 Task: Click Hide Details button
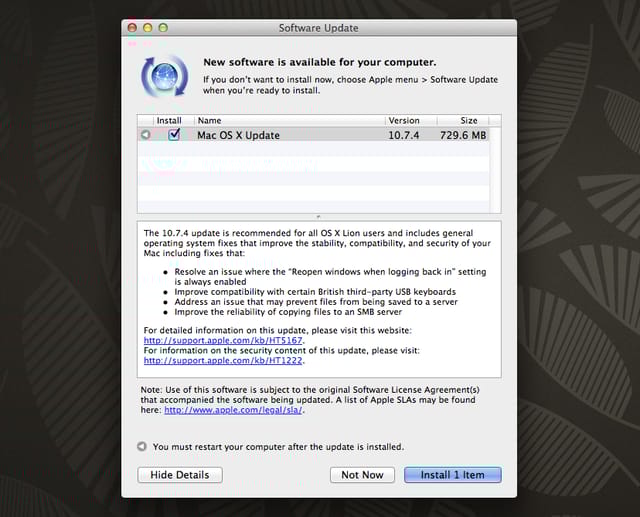(x=180, y=475)
